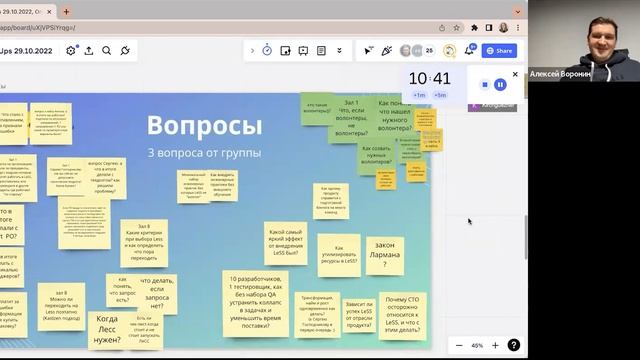The width and height of the screenshot is (640, 360).
Task: Toggle the browser side panel icon
Action: tap(489, 28)
